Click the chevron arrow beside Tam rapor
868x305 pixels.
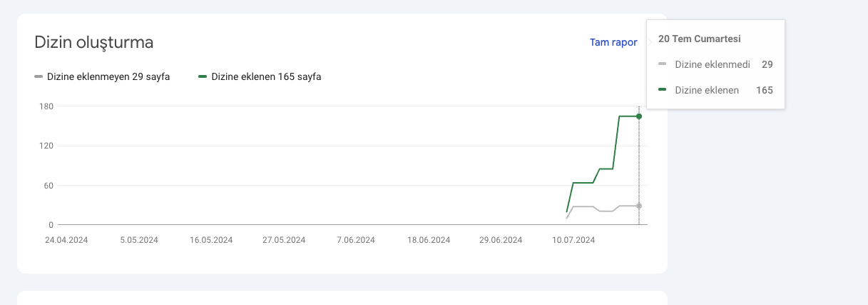(x=649, y=42)
